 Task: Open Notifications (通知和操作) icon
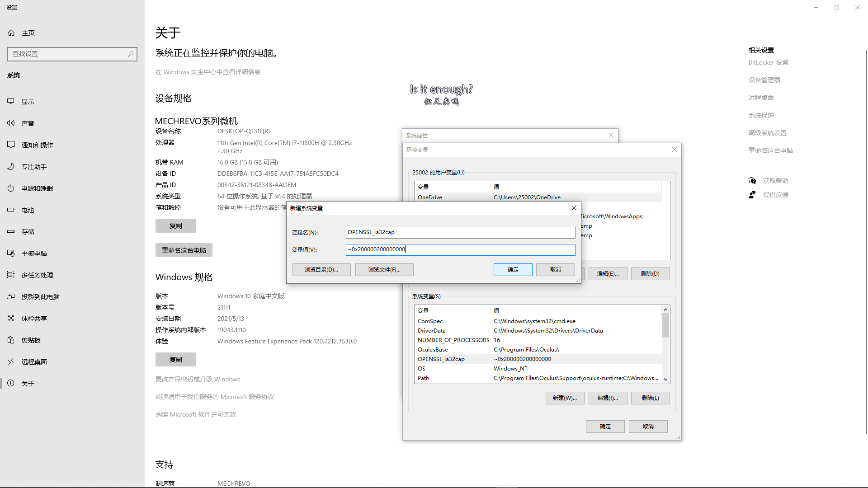(x=11, y=145)
